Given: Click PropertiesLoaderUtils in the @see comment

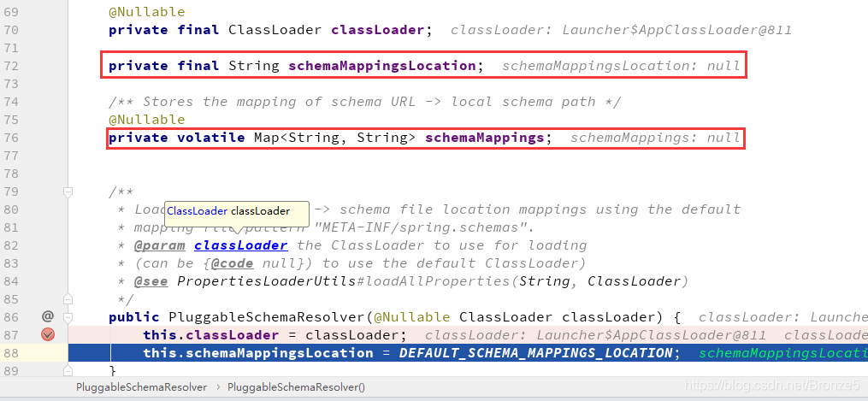Looking at the screenshot, I should pos(267,281).
